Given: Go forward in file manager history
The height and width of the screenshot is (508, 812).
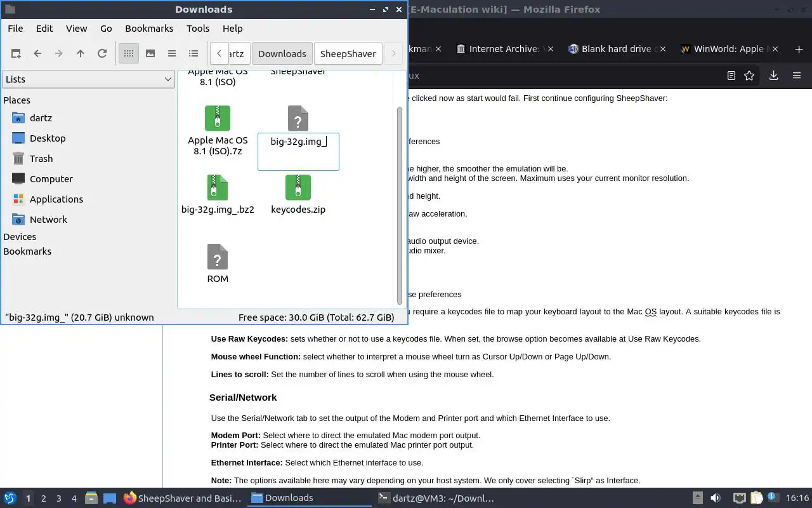Looking at the screenshot, I should click(x=59, y=54).
